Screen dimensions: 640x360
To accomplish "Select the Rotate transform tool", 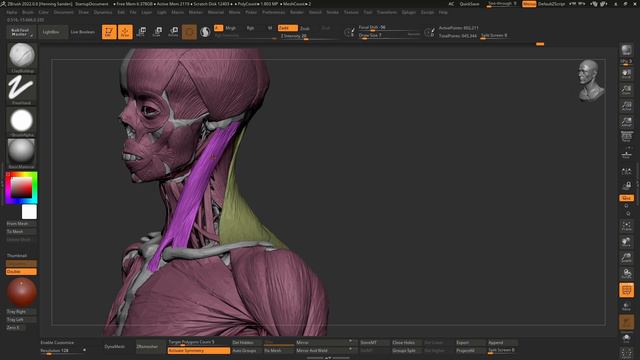I will [173, 32].
